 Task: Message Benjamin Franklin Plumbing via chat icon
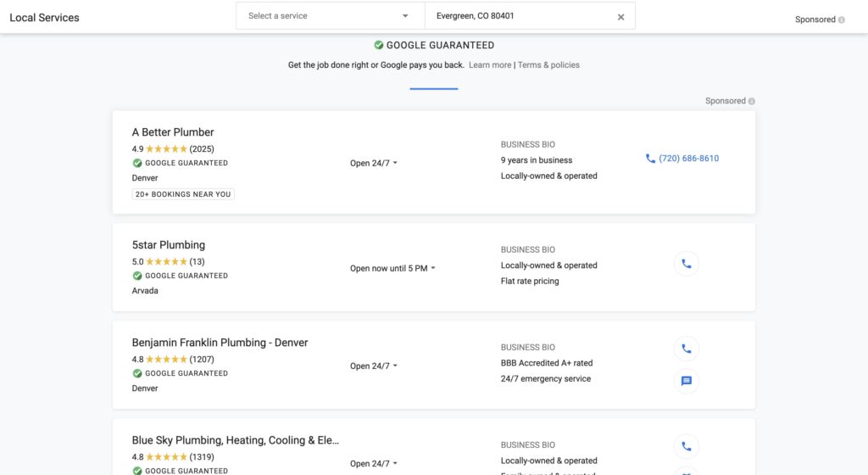(686, 381)
